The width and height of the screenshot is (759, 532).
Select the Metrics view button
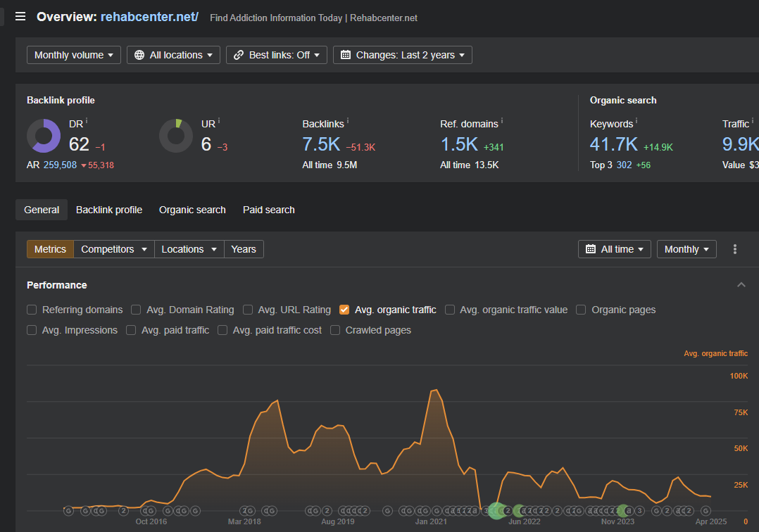51,249
